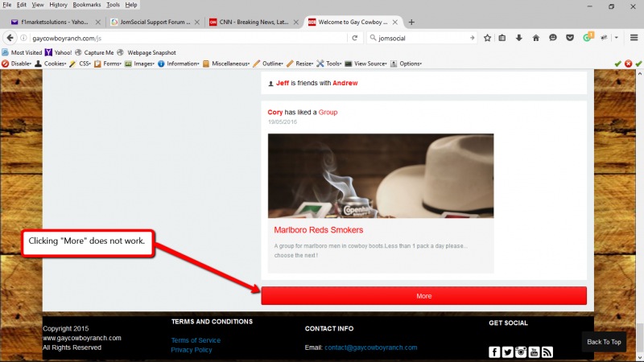Click the contact@gaycowboyranch.com email link
Viewport: 644px width, 362px height.
click(371, 348)
